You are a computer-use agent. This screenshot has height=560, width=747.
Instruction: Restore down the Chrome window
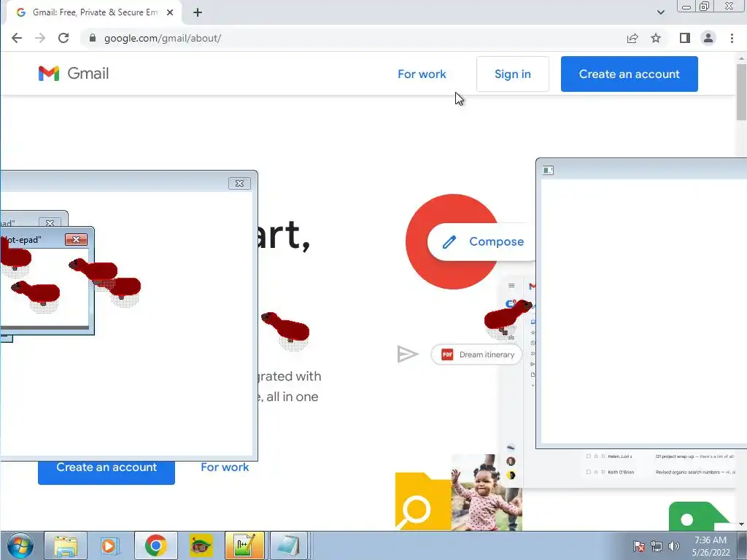[704, 6]
